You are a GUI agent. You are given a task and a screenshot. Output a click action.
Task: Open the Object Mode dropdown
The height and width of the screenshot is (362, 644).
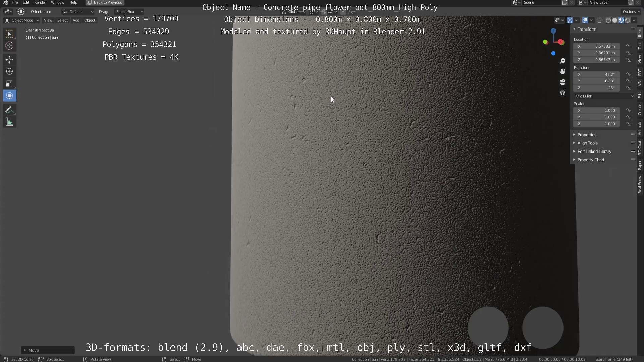click(x=22, y=20)
